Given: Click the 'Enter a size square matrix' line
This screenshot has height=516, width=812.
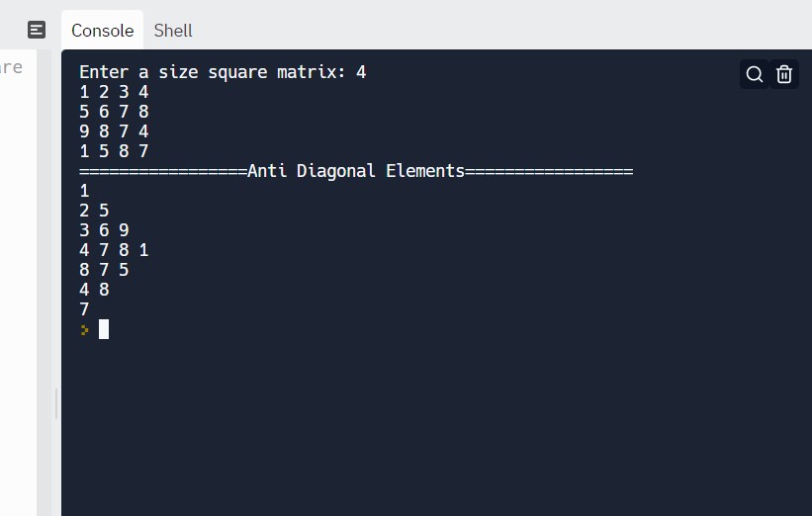Looking at the screenshot, I should click(x=223, y=72).
